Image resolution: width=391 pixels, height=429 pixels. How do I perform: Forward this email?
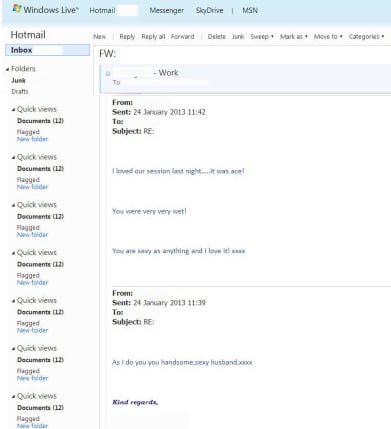pos(182,37)
